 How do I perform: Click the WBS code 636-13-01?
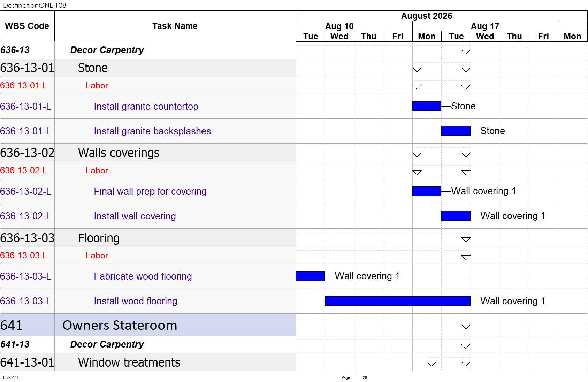click(x=27, y=68)
